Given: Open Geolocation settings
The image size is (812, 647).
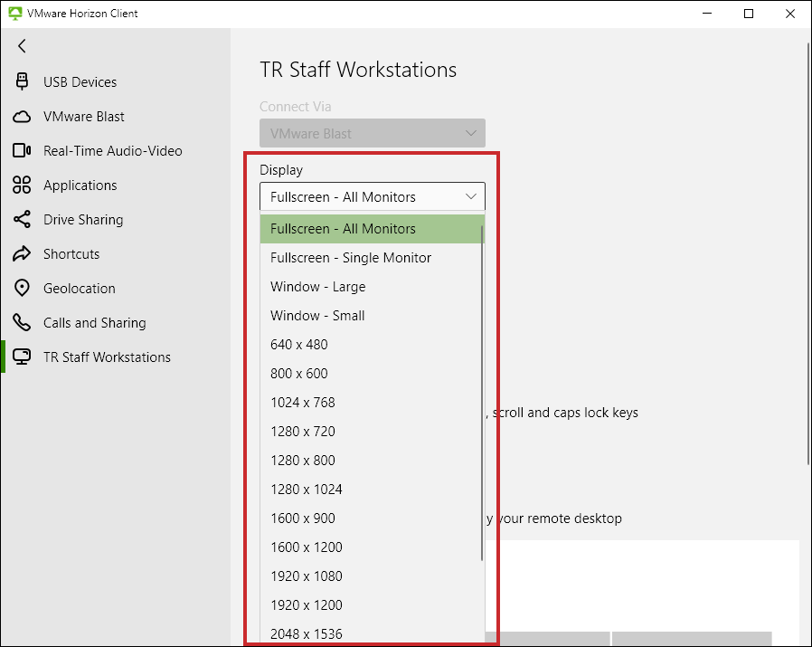Looking at the screenshot, I should pos(116,289).
